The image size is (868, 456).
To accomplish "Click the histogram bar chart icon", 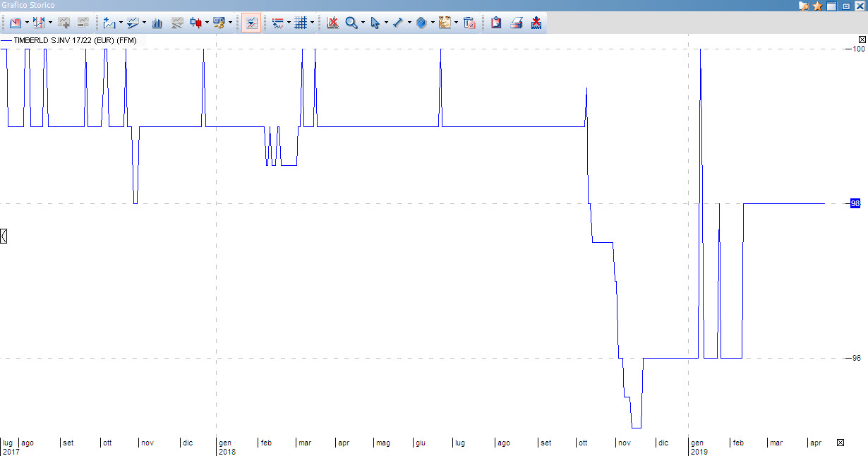I will (x=157, y=23).
